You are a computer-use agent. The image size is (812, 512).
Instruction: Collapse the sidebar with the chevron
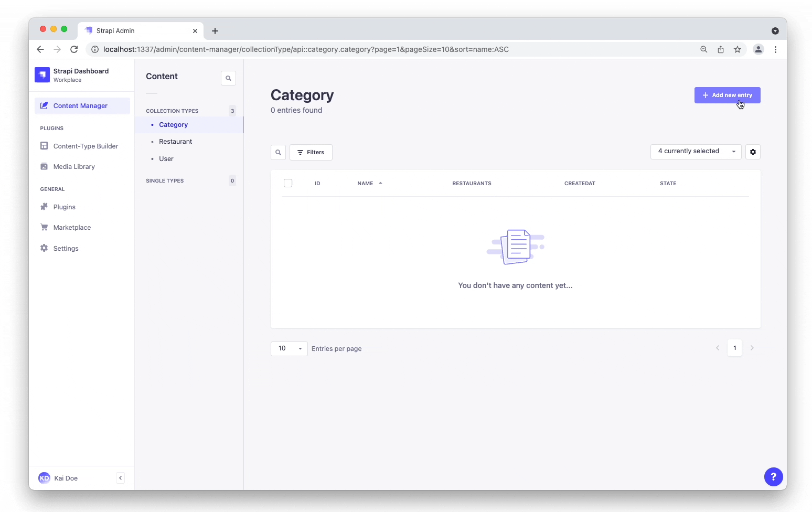tap(120, 478)
